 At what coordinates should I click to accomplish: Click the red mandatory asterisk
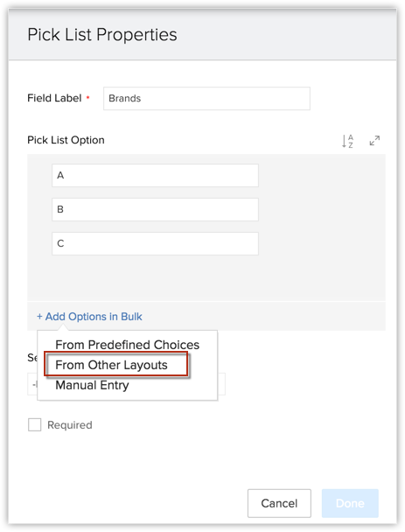[x=87, y=98]
